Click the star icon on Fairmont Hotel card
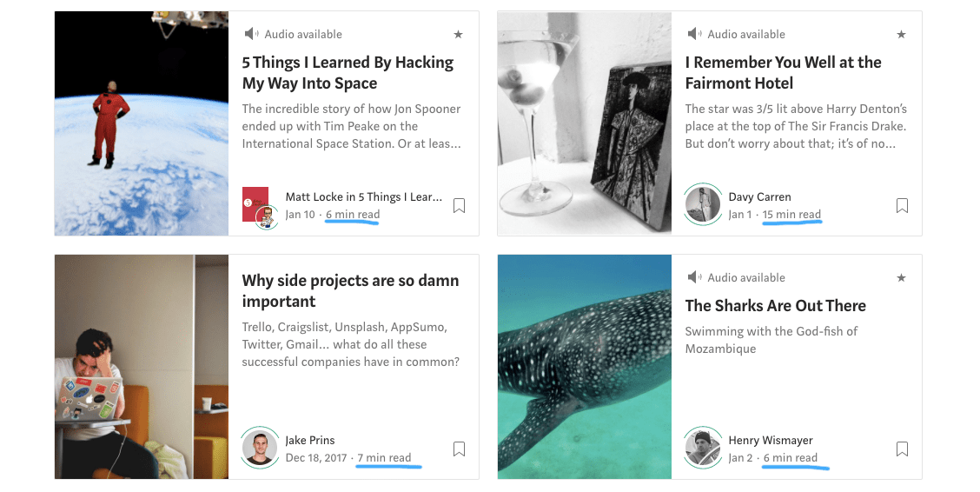This screenshot has width=980, height=492. pyautogui.click(x=901, y=35)
